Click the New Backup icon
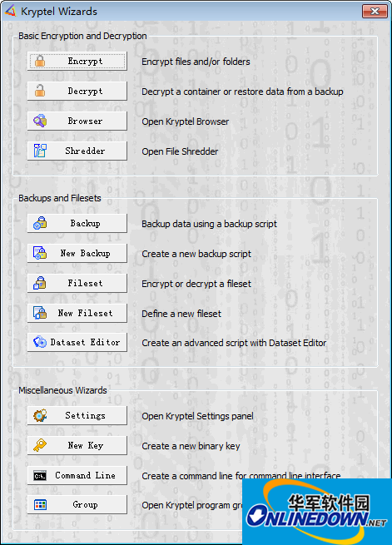The width and height of the screenshot is (392, 545). tap(40, 254)
